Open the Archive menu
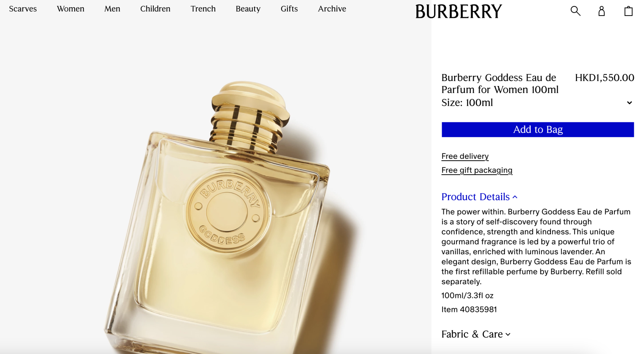 [332, 9]
